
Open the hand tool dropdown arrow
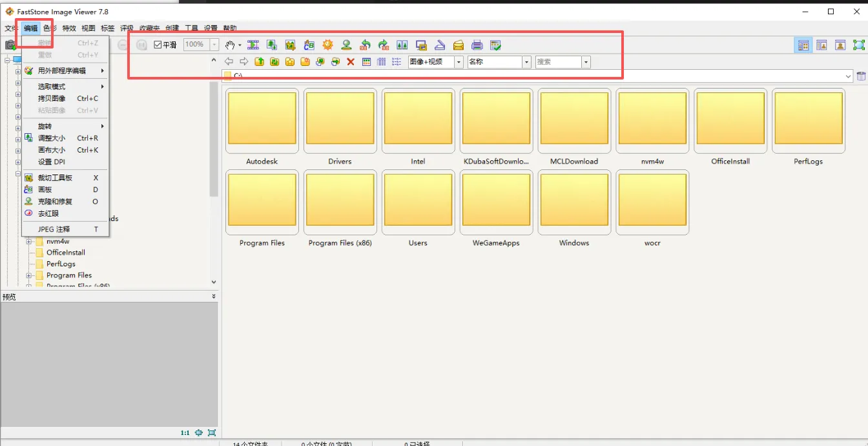pyautogui.click(x=240, y=45)
